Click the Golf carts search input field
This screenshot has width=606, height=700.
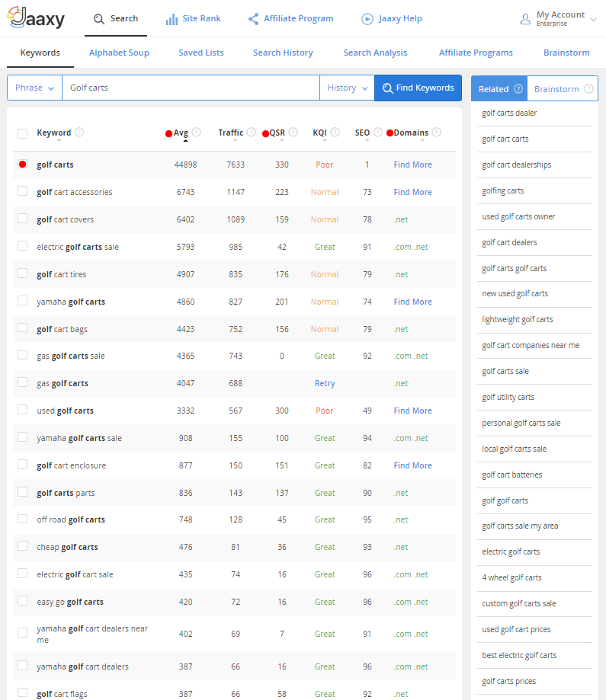(x=191, y=88)
